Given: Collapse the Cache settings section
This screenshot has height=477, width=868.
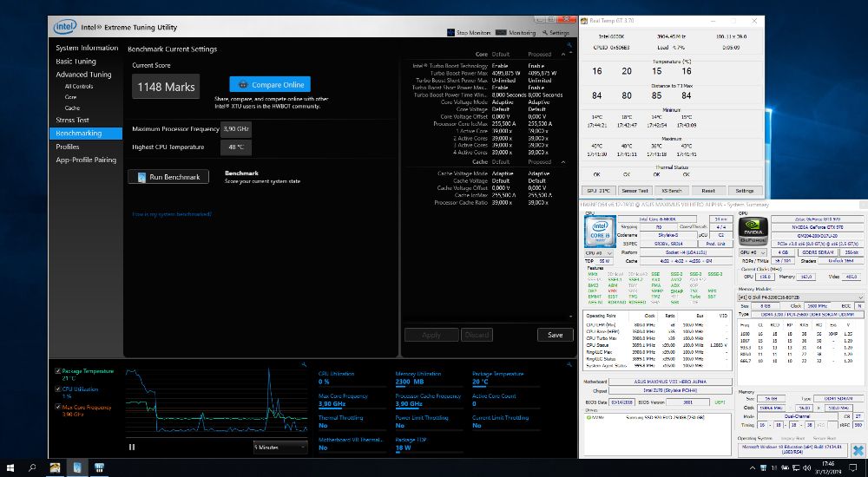Looking at the screenshot, I should 563,162.
